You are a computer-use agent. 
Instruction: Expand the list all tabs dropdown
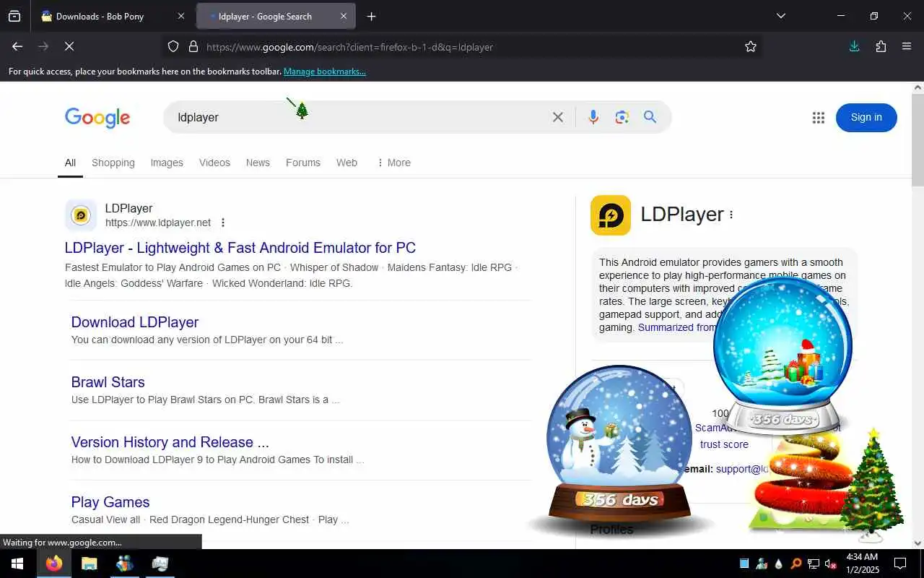(x=780, y=16)
